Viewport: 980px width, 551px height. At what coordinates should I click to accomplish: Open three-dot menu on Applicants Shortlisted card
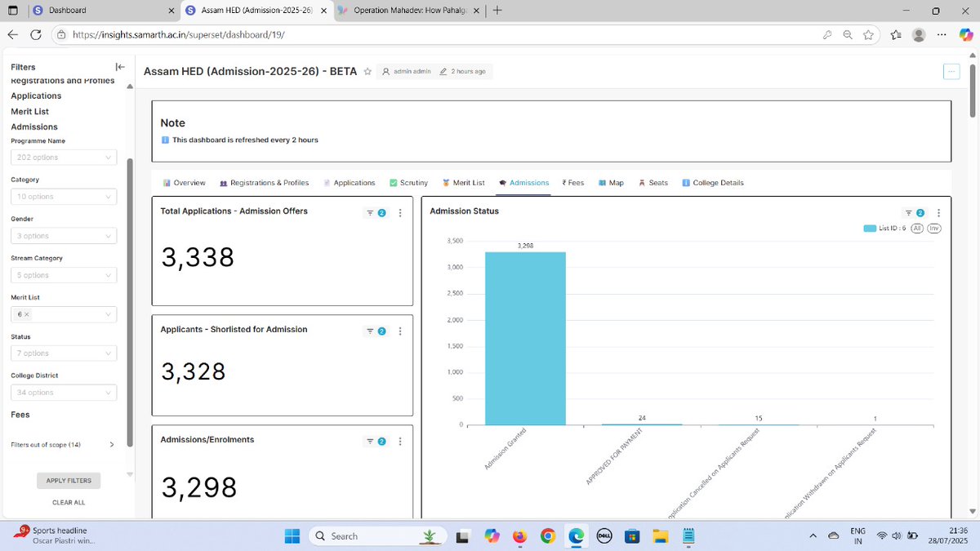point(400,331)
